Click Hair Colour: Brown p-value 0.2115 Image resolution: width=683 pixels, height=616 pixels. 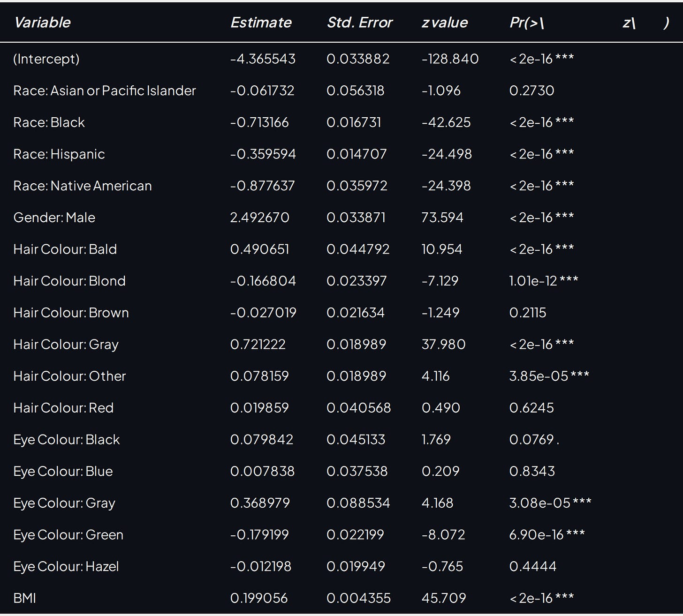[x=528, y=313]
